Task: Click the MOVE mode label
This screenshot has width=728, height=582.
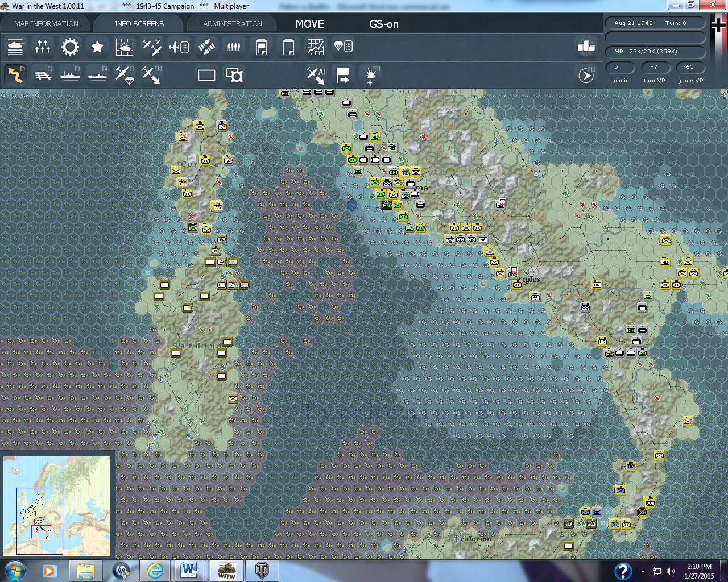Action: point(310,24)
